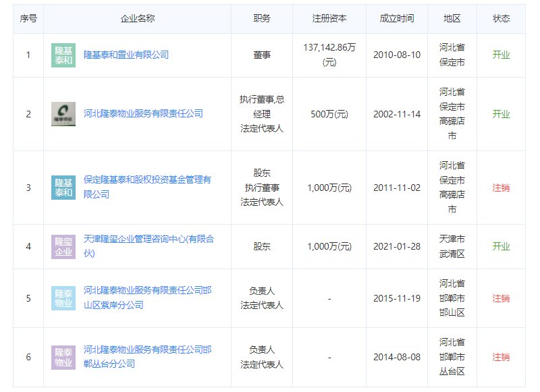Image resolution: width=540 pixels, height=392 pixels.
Task: Click the 股东 position cell in row 4
Action: tap(262, 247)
